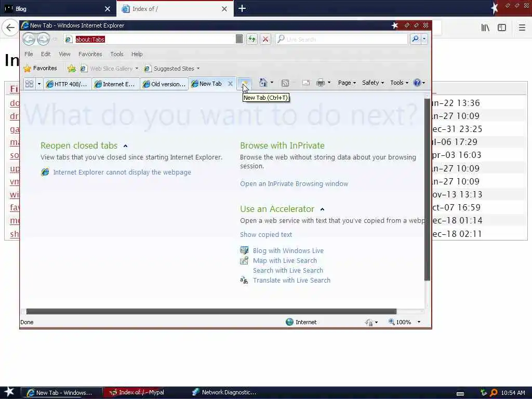Click the Translate accelerator icon
This screenshot has width=532, height=399.
tap(244, 280)
